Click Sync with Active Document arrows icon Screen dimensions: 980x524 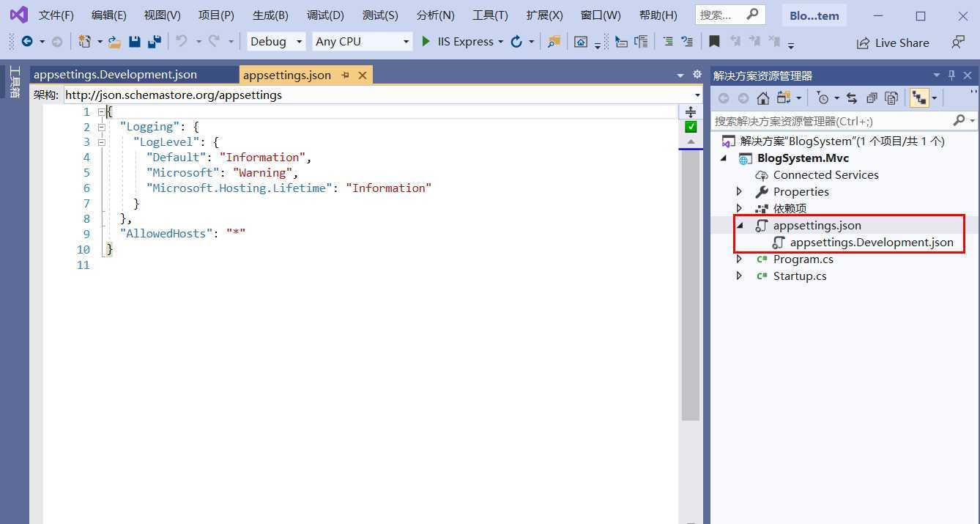[x=852, y=98]
